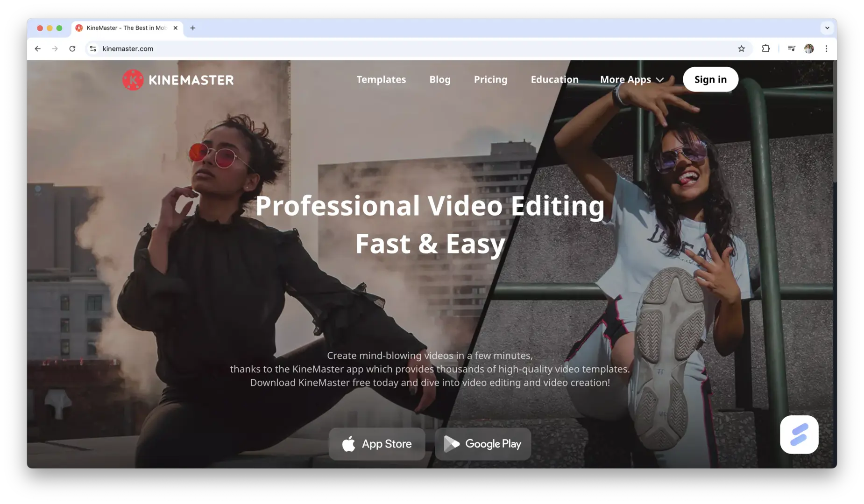Close the KineMaster tab
The height and width of the screenshot is (504, 864).
tap(176, 28)
